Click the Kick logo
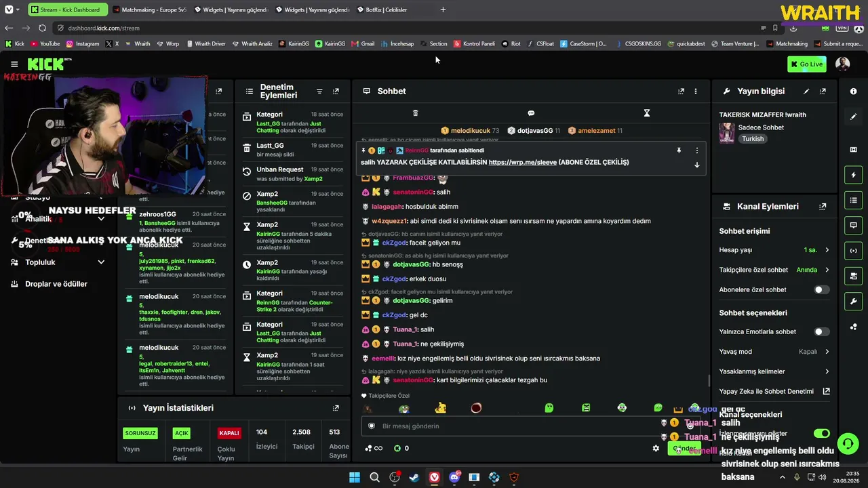Image resolution: width=868 pixels, height=488 pixels. point(45,64)
